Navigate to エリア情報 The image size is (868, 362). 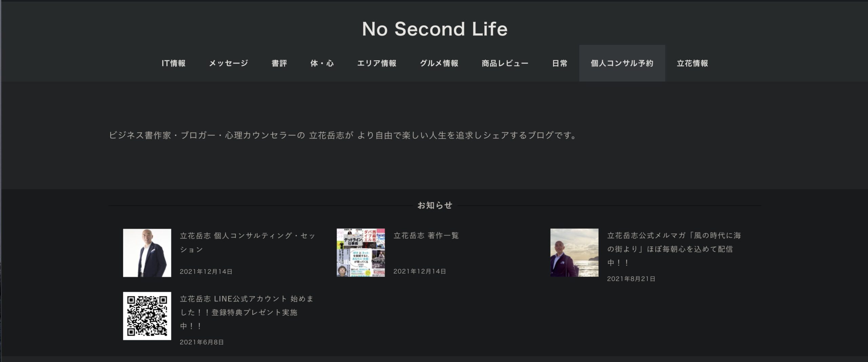pyautogui.click(x=377, y=63)
